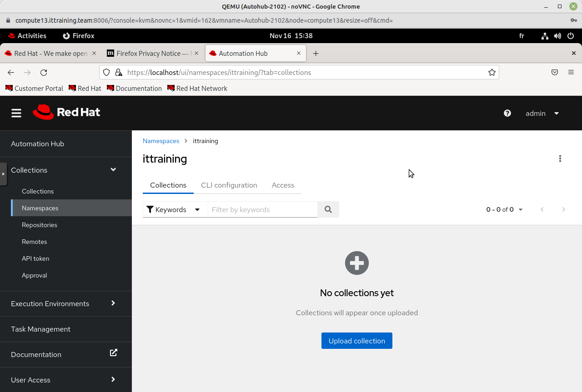The width and height of the screenshot is (582, 392).
Task: Click the Red Hat logo
Action: (x=66, y=112)
